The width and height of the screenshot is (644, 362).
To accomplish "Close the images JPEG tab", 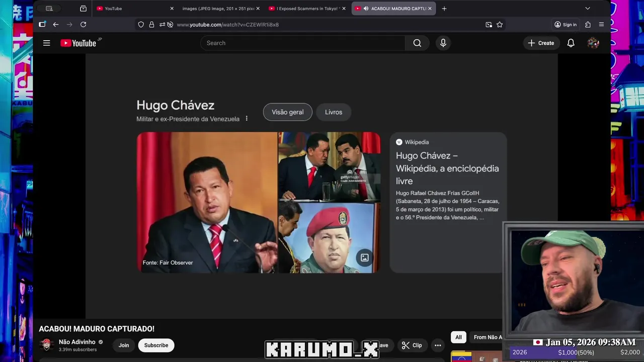I will coord(258,9).
